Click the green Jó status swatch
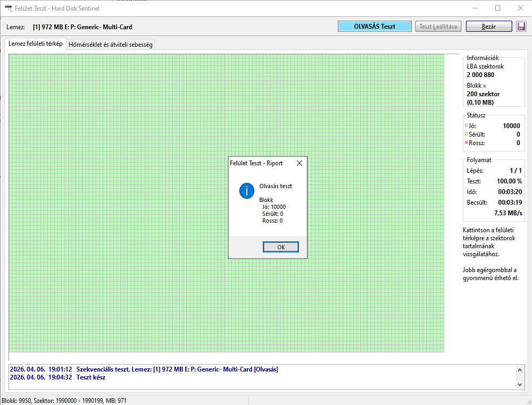This screenshot has width=532, height=405. [467, 126]
